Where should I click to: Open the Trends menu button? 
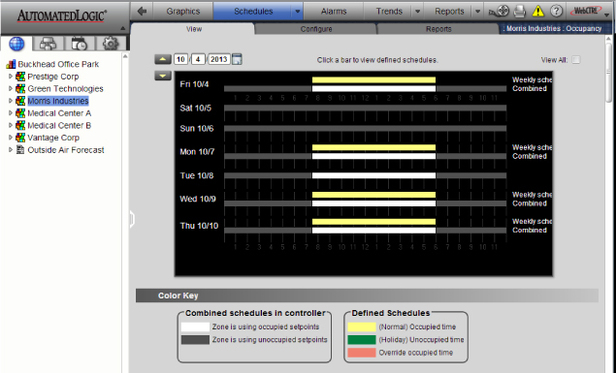(x=389, y=11)
